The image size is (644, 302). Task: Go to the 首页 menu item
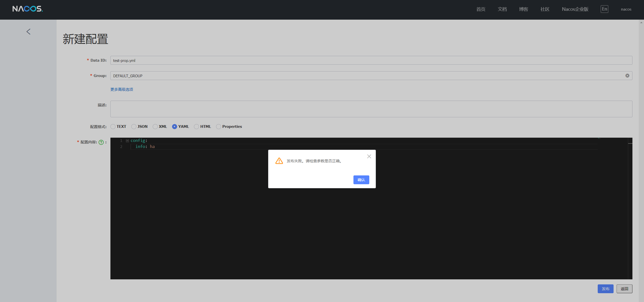(481, 9)
